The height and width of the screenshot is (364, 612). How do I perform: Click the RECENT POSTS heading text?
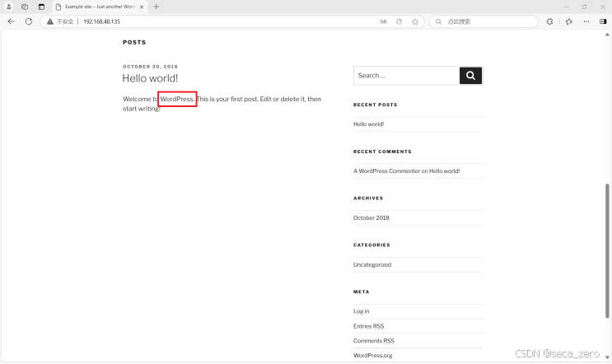click(375, 105)
